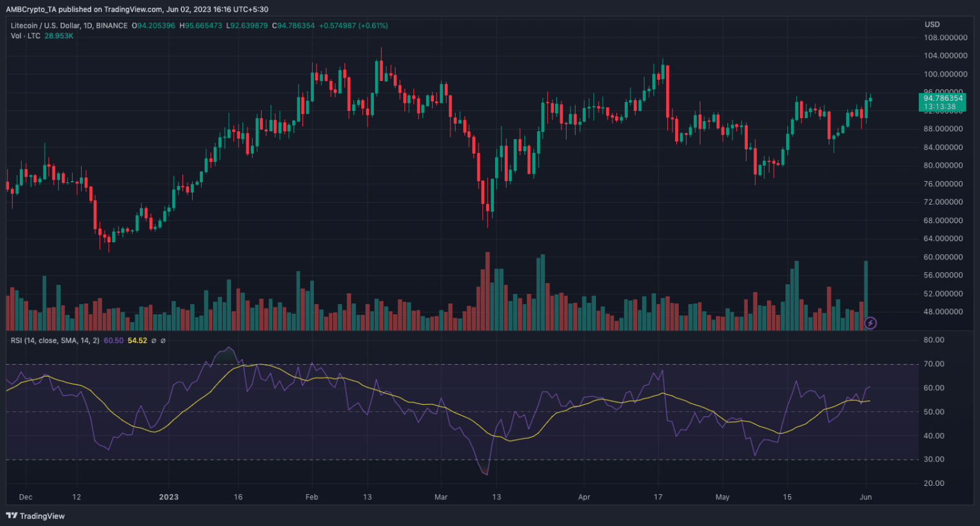
Task: Select the Jun label on the time axis
Action: 866,497
